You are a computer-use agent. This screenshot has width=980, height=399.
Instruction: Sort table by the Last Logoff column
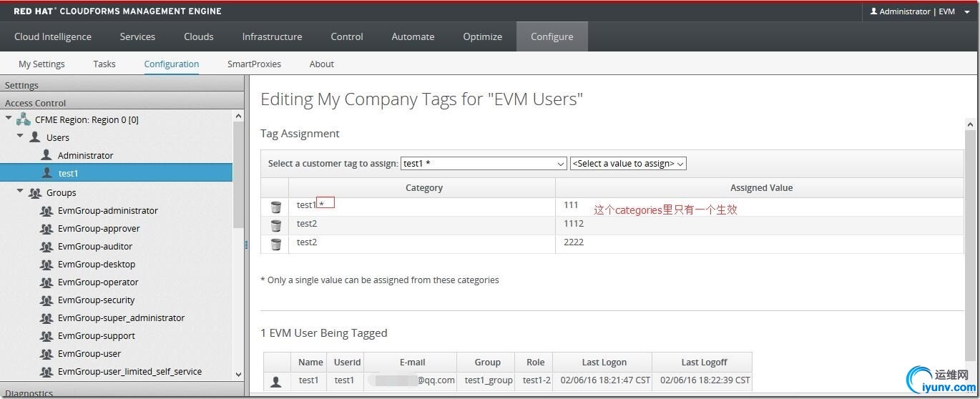click(704, 362)
